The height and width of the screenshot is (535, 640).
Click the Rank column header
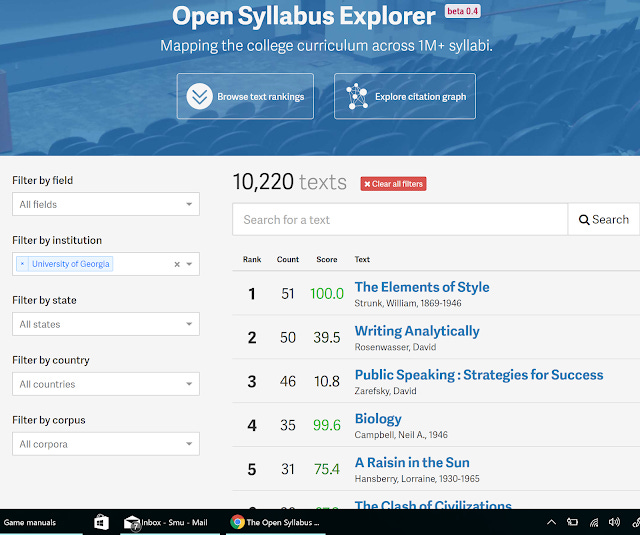point(252,260)
